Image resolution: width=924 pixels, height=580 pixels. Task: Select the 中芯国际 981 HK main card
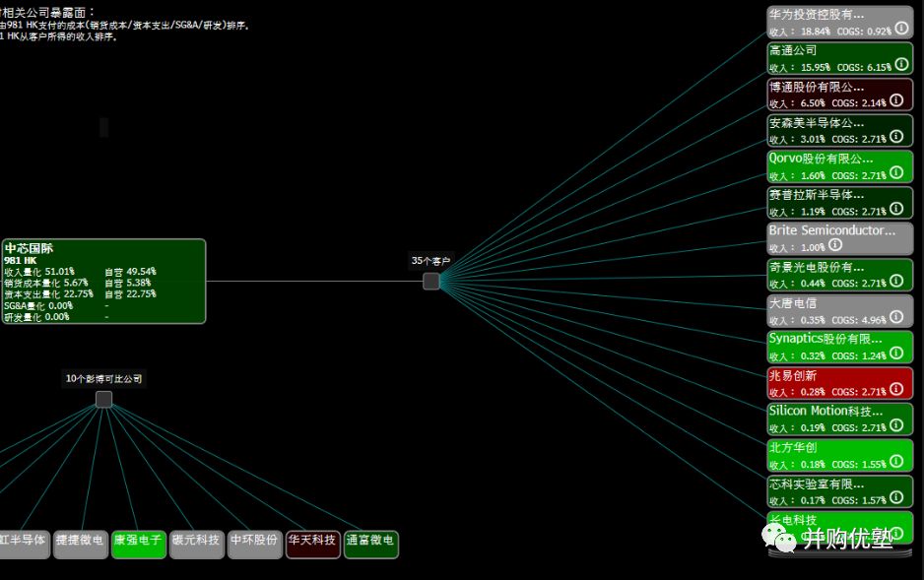pos(103,282)
